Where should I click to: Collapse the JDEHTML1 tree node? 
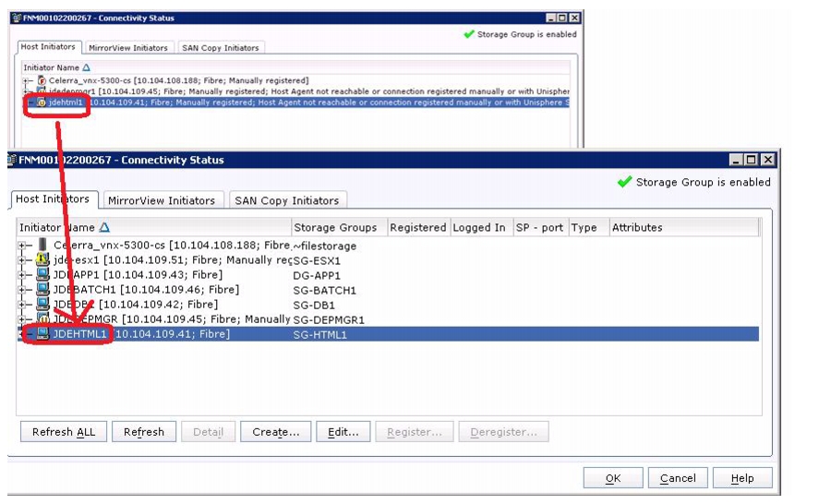pos(22,334)
